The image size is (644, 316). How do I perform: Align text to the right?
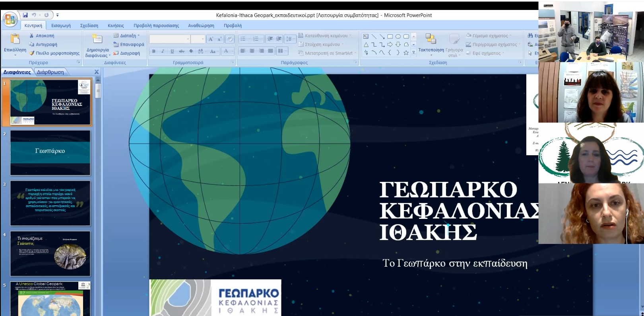pos(262,51)
